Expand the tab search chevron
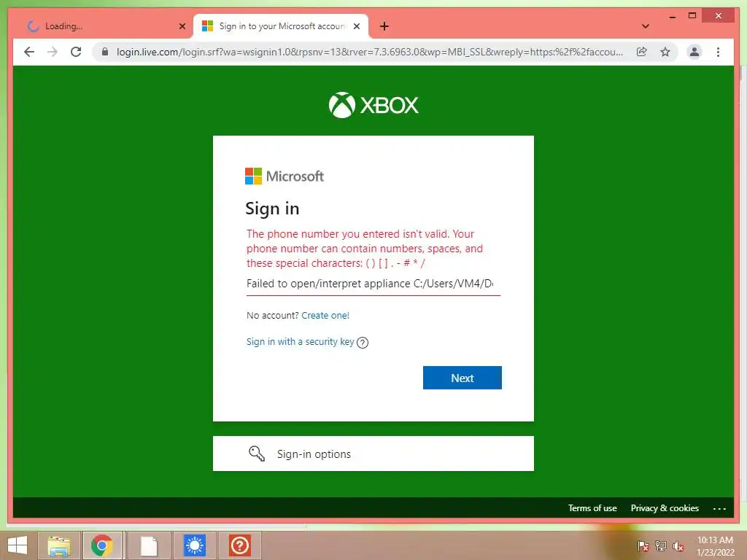 pos(646,26)
